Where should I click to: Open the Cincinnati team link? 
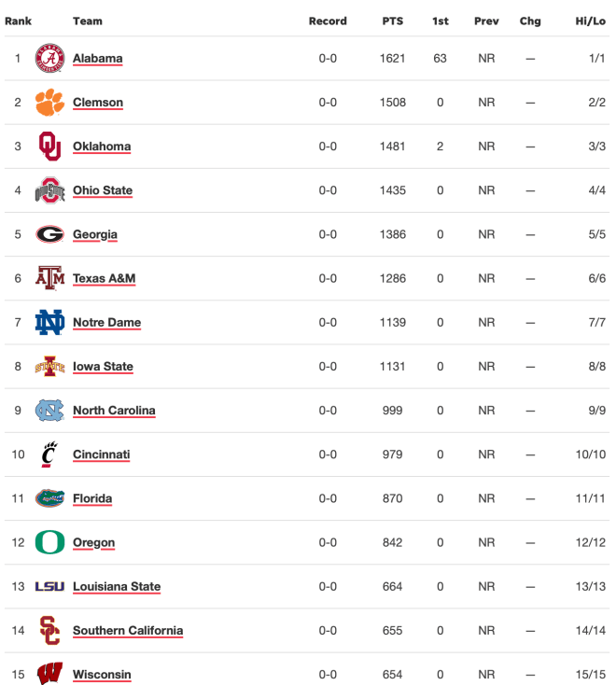[102, 454]
